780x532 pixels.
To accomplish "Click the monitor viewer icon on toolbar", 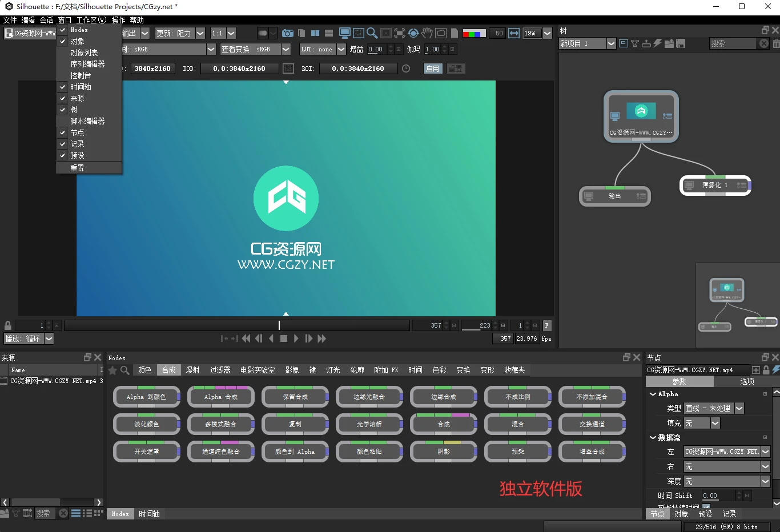I will [x=345, y=33].
